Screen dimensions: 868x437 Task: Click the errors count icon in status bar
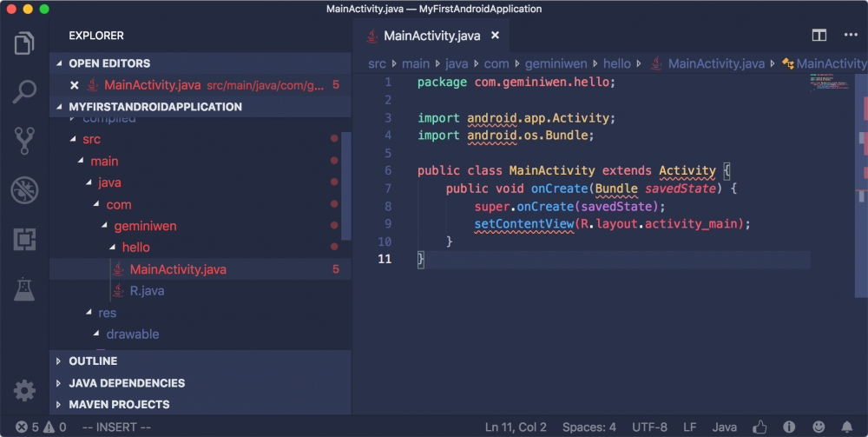pyautogui.click(x=22, y=427)
